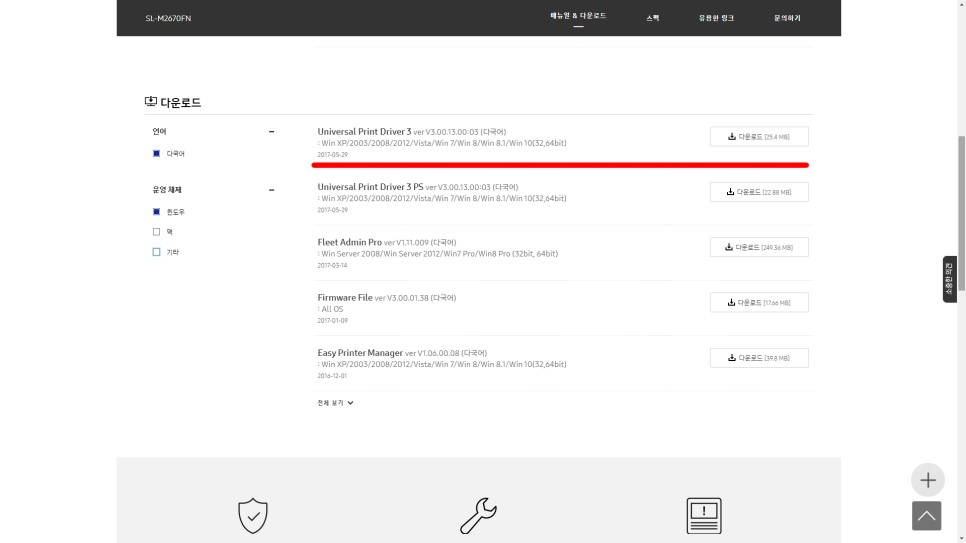Click the All OS text
This screenshot has width=966, height=543.
pos(333,309)
